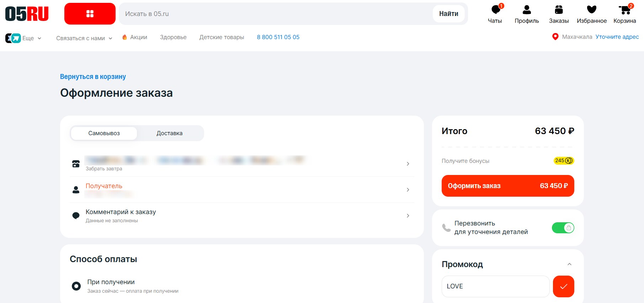Click the Махачкала city name
The image size is (644, 303).
click(x=577, y=37)
